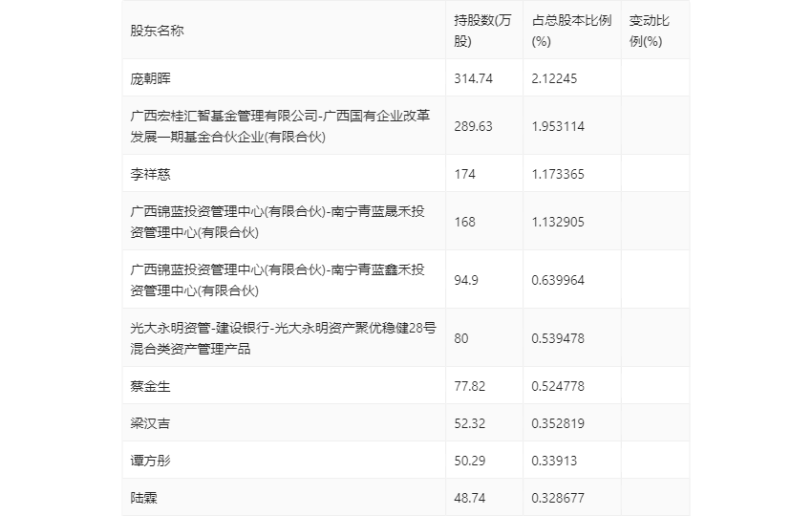Click percentage value 1.132905

click(x=558, y=222)
